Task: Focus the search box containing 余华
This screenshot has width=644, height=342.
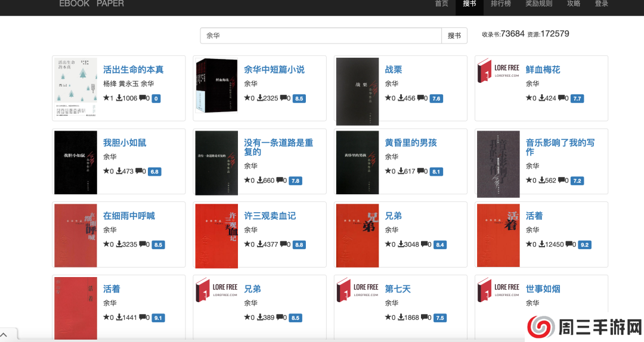Action: 321,36
